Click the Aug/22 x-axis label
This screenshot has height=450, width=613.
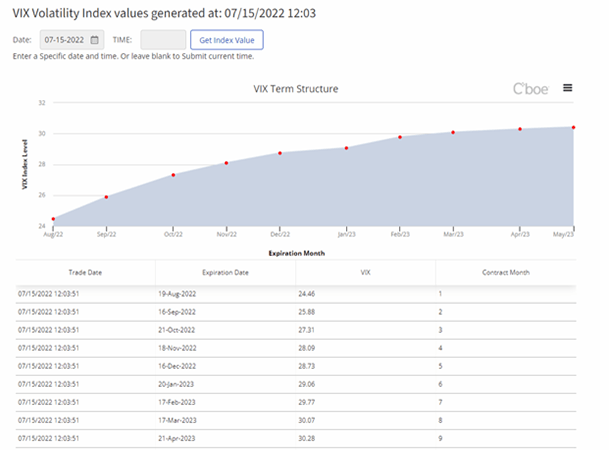(53, 234)
